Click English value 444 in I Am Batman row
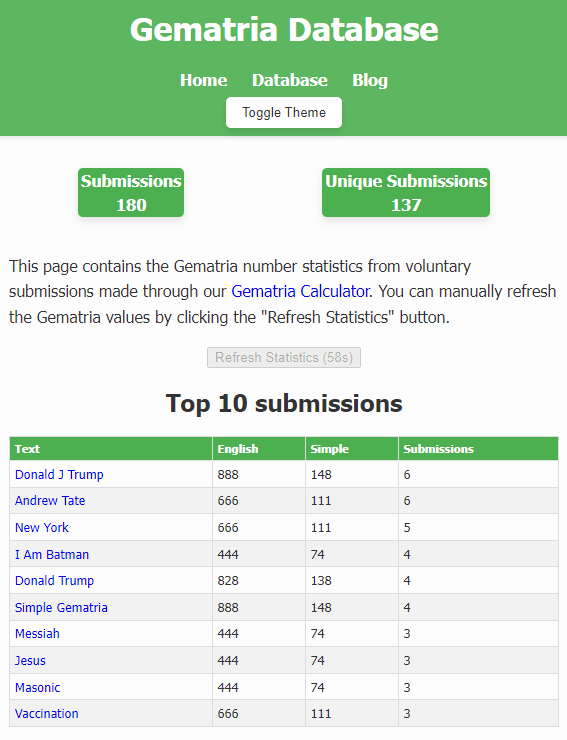The height and width of the screenshot is (740, 567). 228,554
